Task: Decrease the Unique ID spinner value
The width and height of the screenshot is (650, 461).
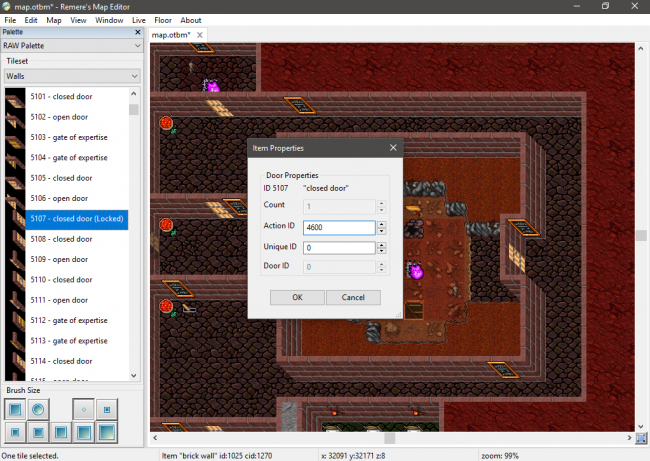Action: (381, 251)
